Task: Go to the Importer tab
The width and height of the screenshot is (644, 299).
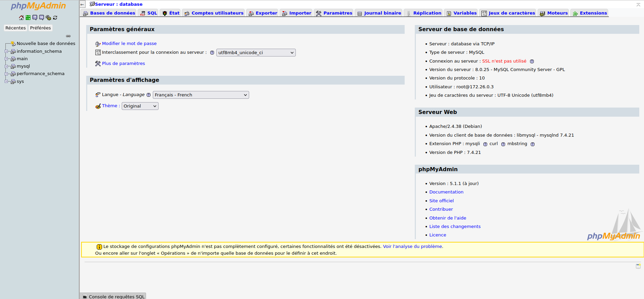Action: pyautogui.click(x=296, y=13)
